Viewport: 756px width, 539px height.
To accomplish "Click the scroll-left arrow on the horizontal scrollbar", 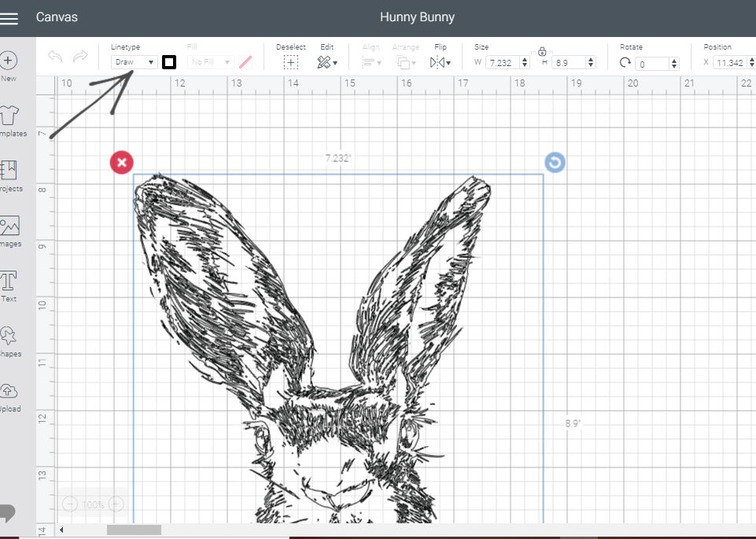I will pos(61,530).
